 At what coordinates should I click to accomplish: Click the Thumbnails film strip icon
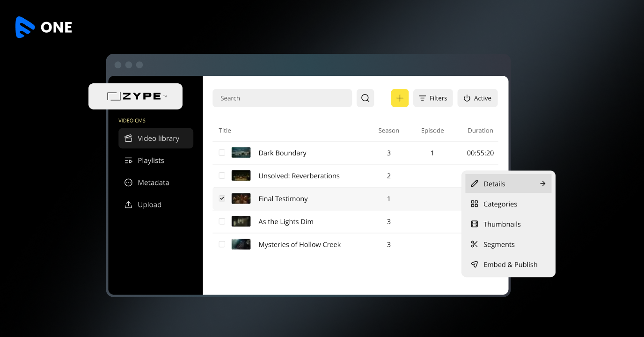pyautogui.click(x=475, y=224)
